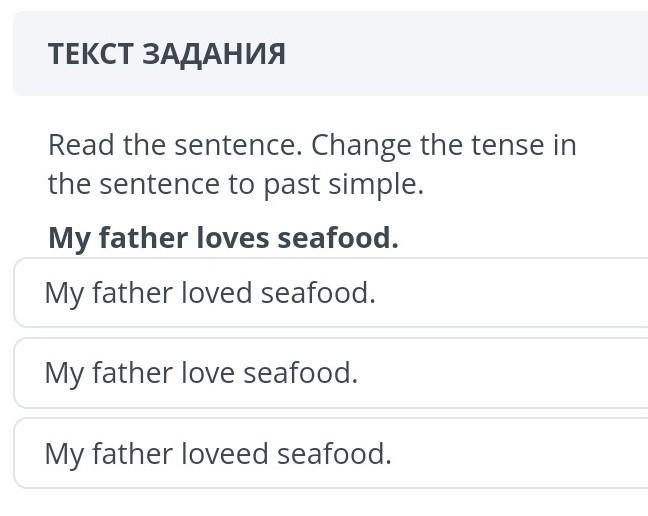Click the word "loveed" in the third answer

point(224,454)
